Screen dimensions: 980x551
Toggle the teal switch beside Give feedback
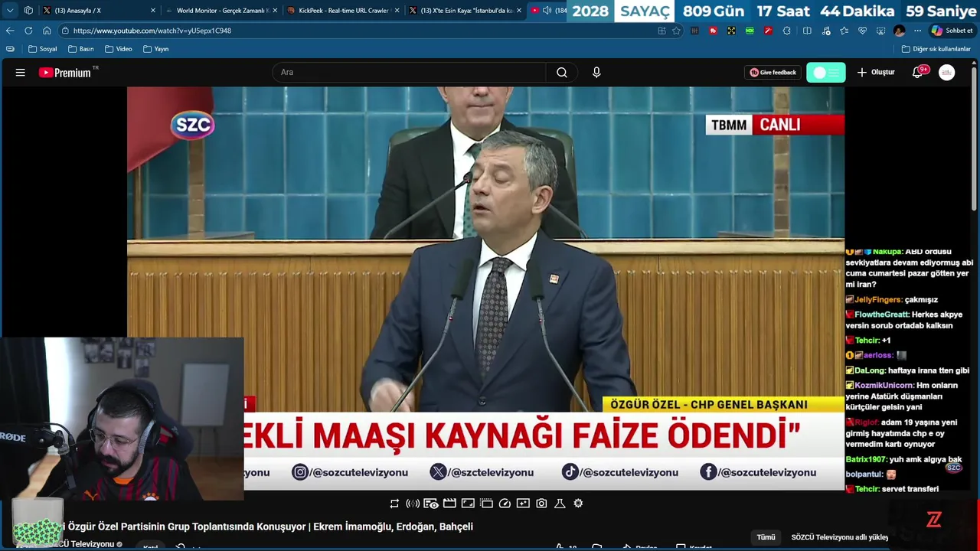click(x=826, y=73)
